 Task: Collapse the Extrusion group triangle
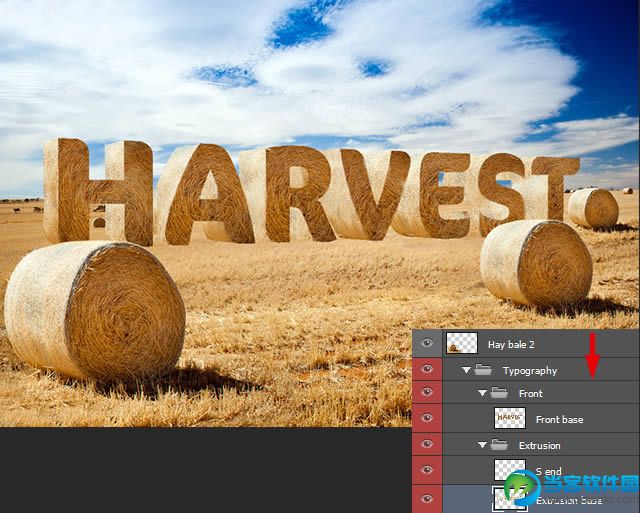click(x=482, y=445)
